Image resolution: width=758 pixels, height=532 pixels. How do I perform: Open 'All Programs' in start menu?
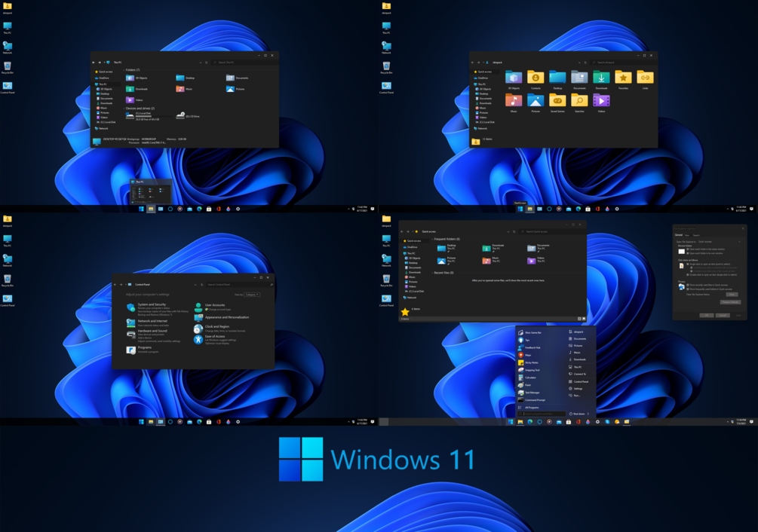click(x=529, y=408)
